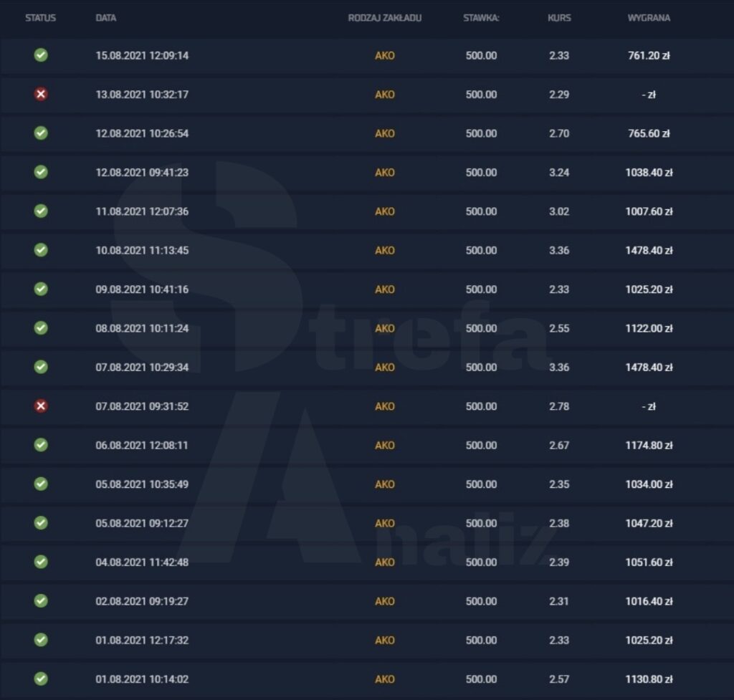734x700 pixels.
Task: Click the check icon for 09.08.2021 10:41:16
Action: coord(41,289)
